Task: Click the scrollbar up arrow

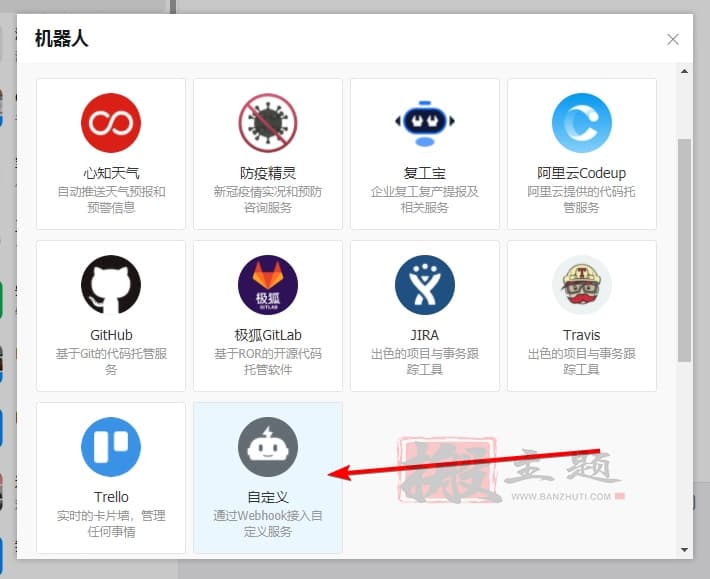Action: pos(685,71)
